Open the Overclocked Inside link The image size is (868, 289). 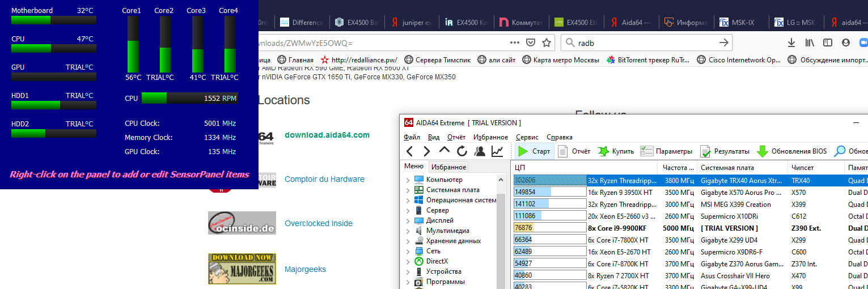click(319, 223)
